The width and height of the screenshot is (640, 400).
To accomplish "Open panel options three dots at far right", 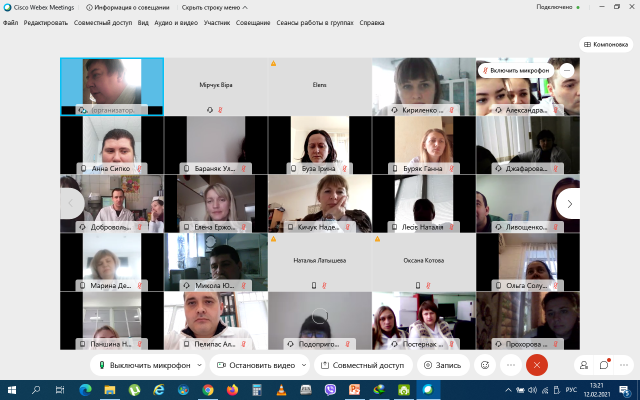I will point(624,365).
